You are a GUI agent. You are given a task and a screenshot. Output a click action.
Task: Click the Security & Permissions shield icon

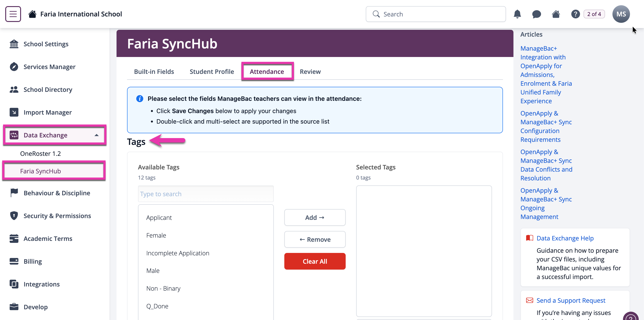pos(14,216)
